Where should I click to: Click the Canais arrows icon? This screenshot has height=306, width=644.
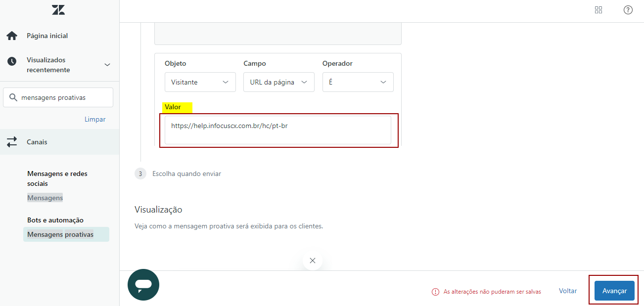(12, 142)
